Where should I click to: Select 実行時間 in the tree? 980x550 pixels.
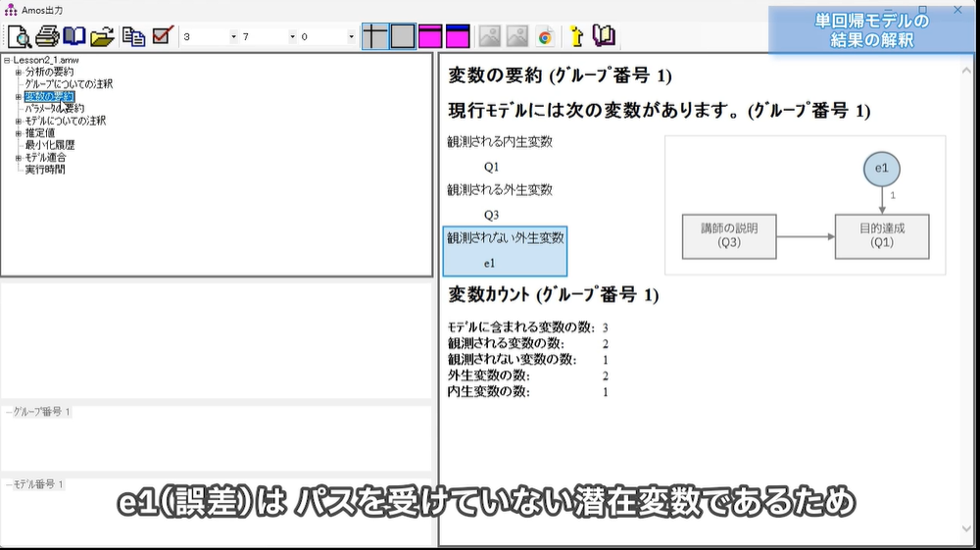point(44,170)
